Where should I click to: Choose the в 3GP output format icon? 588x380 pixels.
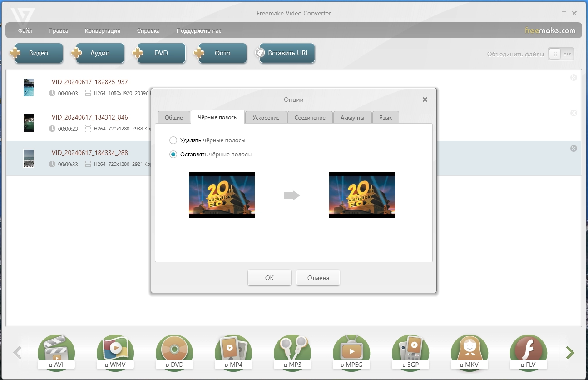[x=410, y=352]
